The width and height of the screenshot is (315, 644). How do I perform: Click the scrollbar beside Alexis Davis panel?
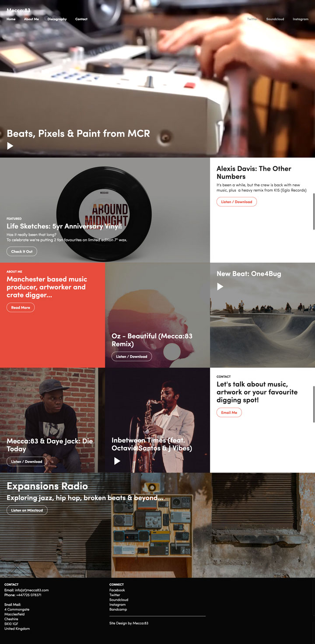[x=314, y=211]
